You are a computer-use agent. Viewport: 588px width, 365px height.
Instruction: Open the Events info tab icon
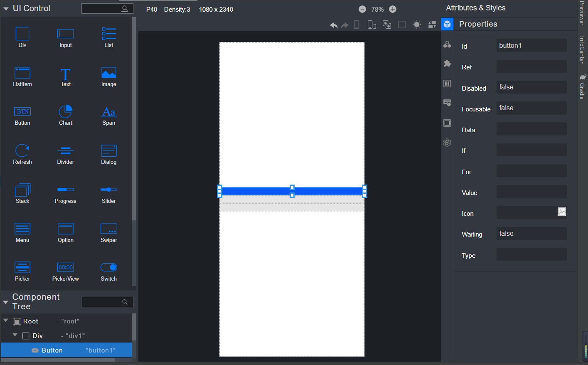coord(447,103)
